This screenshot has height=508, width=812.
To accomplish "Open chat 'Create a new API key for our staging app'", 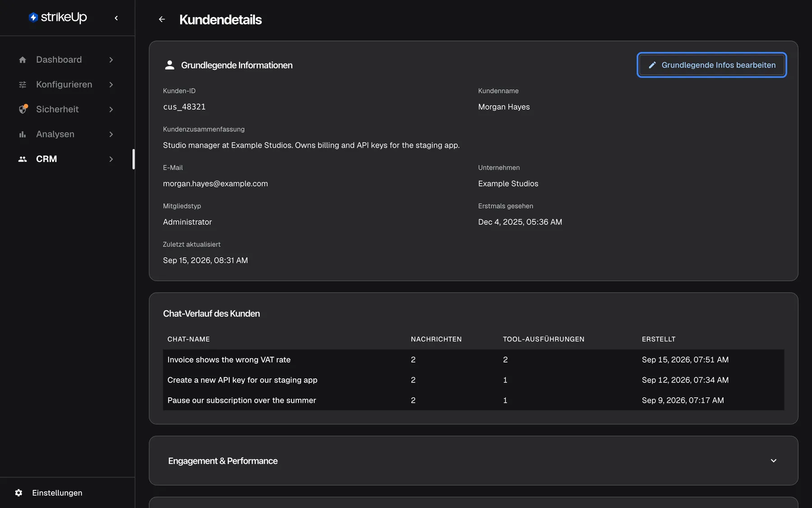I will (242, 380).
